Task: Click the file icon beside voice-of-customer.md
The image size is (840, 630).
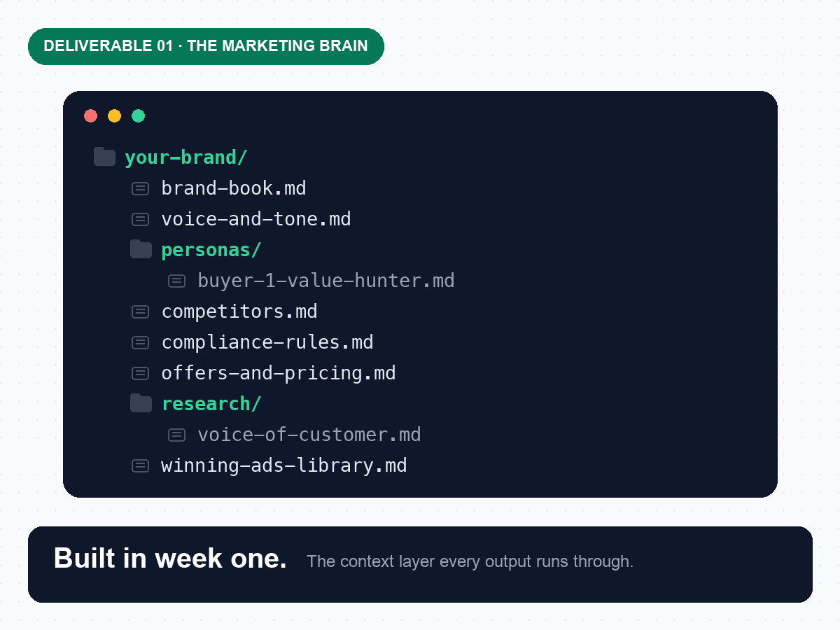Action: pyautogui.click(x=177, y=435)
